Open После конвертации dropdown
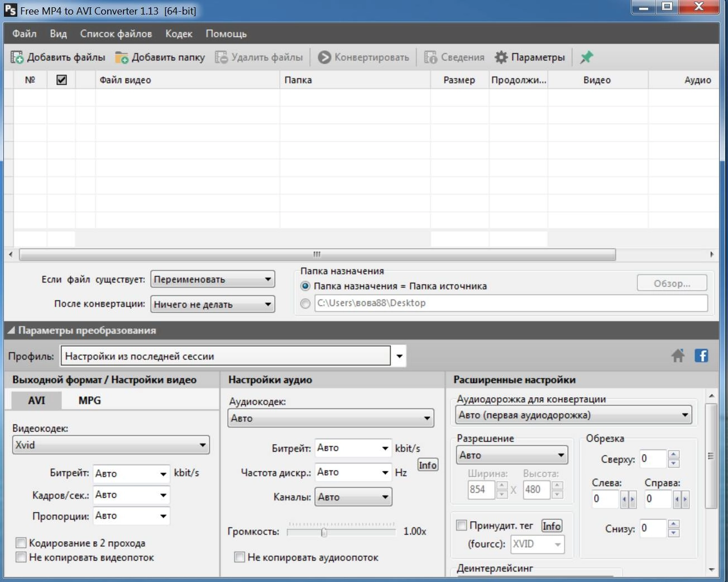Image resolution: width=728 pixels, height=582 pixels. pyautogui.click(x=213, y=304)
